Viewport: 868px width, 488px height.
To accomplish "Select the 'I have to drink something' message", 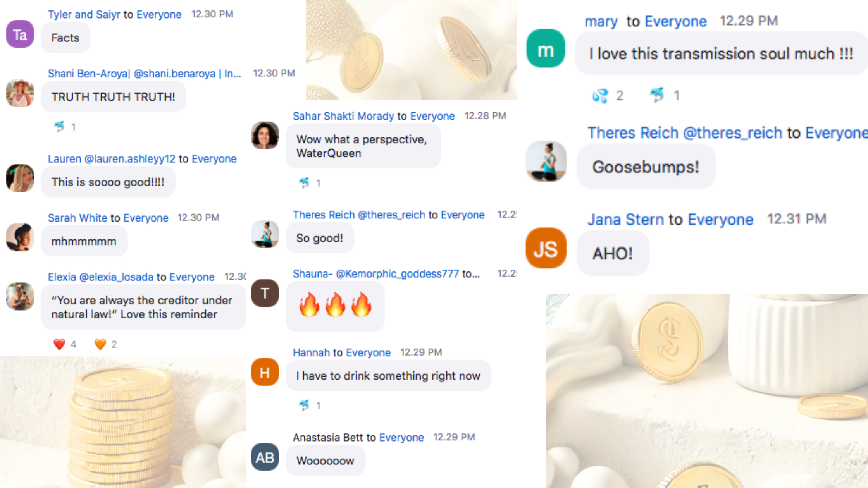I will [x=388, y=376].
